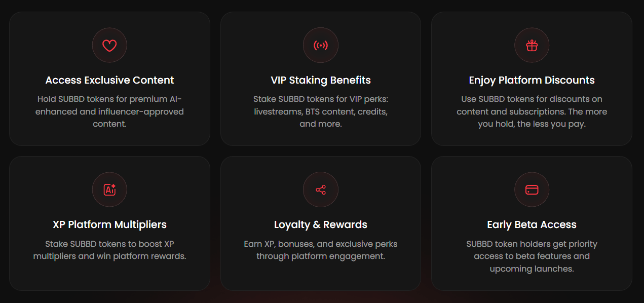Click the Early Beta Access title

532,224
